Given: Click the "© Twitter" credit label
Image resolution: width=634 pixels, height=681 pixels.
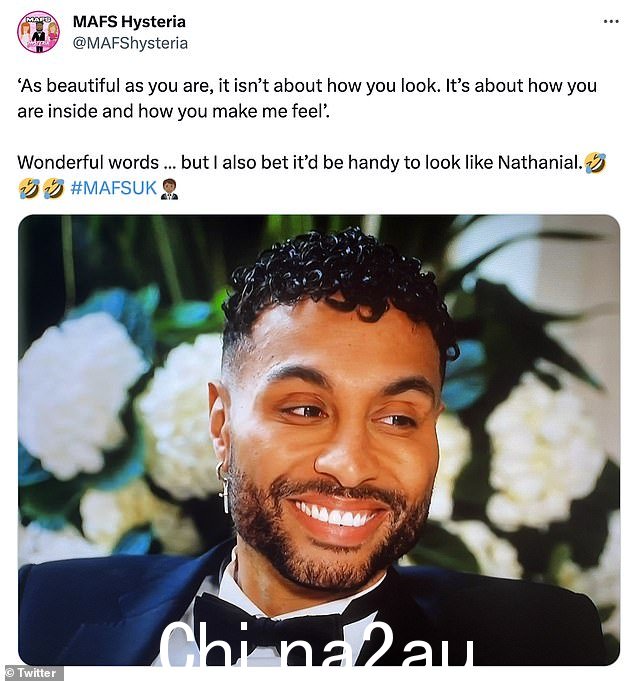Looking at the screenshot, I should 32,673.
